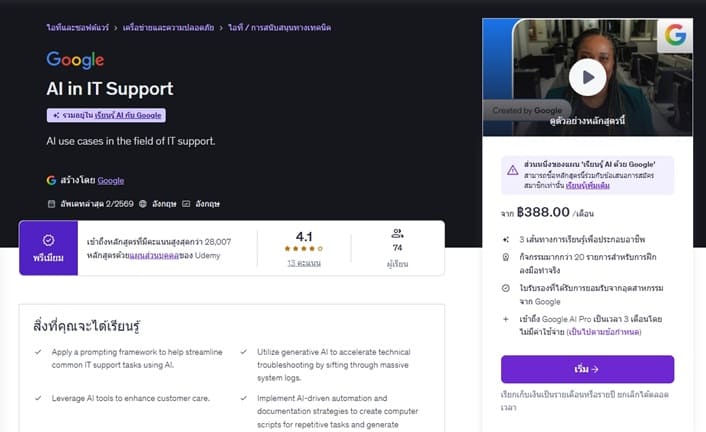Open the เป็นไปตามข้อกำหนด terms link
Viewport: 706px width, 432px height.
pyautogui.click(x=604, y=332)
